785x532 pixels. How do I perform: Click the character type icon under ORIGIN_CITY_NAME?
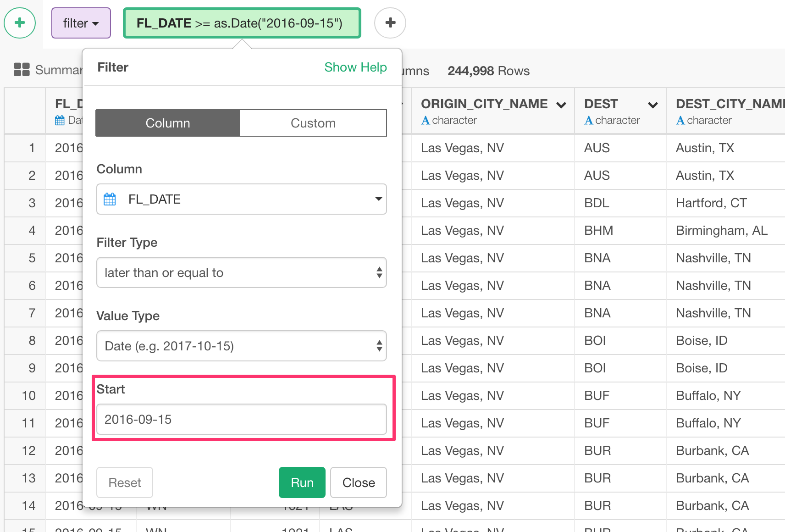[x=426, y=120]
